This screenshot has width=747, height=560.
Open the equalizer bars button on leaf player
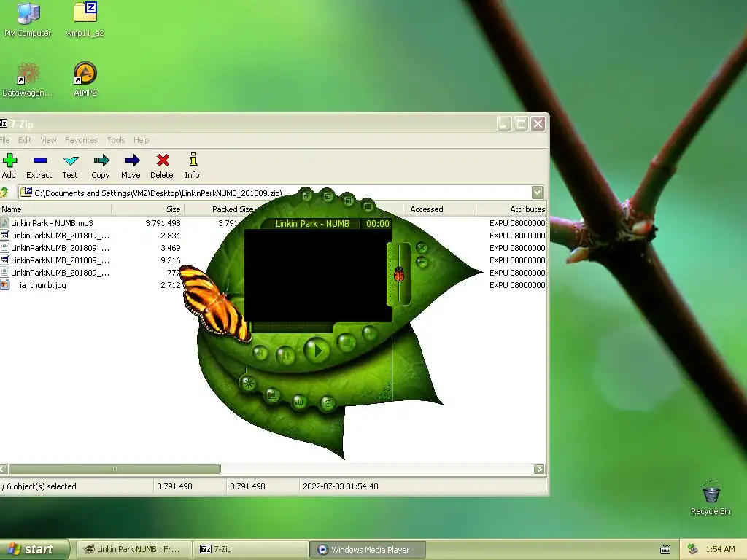point(300,402)
